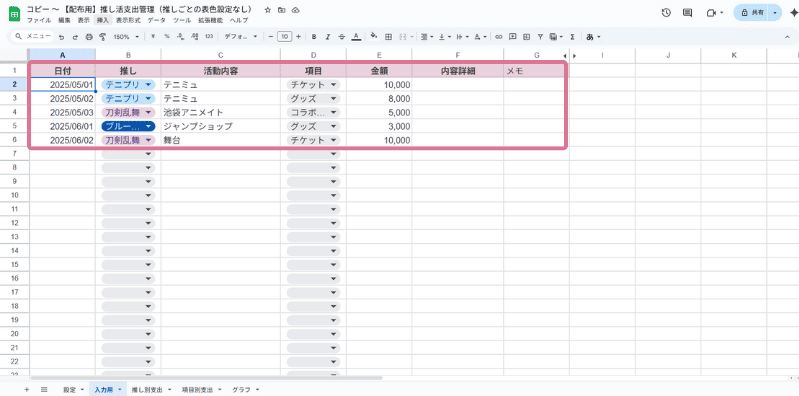This screenshot has height=396, width=799.
Task: Open the 拡張機能 menu
Action: click(210, 20)
